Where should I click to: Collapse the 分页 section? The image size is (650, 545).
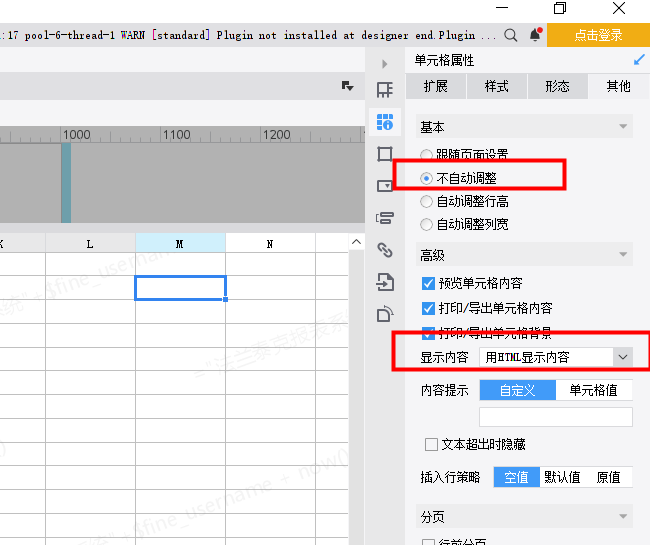[x=623, y=516]
